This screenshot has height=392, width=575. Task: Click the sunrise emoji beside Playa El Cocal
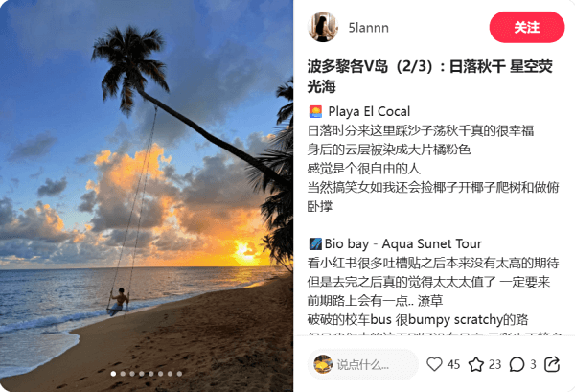click(x=315, y=111)
